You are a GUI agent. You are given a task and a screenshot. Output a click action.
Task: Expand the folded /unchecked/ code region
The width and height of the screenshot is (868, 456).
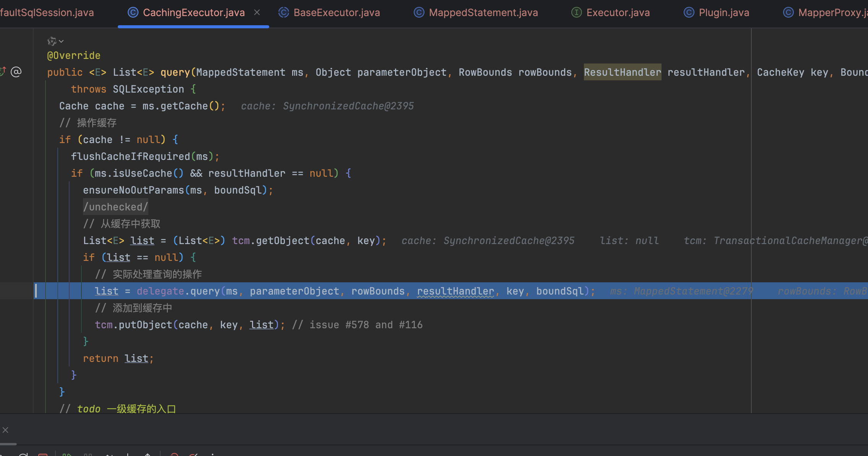click(x=115, y=207)
